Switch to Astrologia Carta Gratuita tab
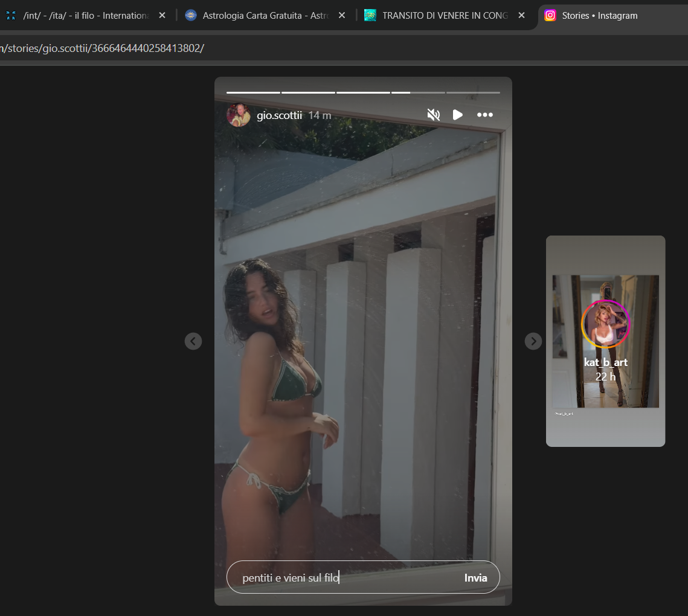Image resolution: width=688 pixels, height=616 pixels. pyautogui.click(x=265, y=16)
